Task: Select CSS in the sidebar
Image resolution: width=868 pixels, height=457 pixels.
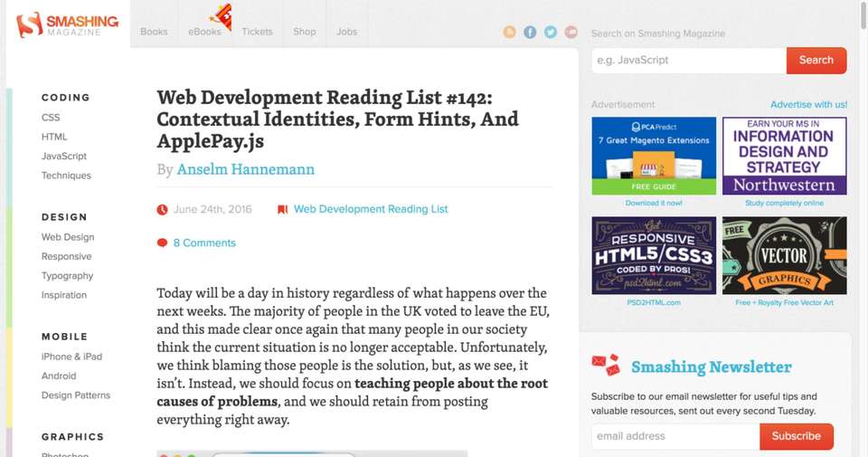Action: click(51, 118)
